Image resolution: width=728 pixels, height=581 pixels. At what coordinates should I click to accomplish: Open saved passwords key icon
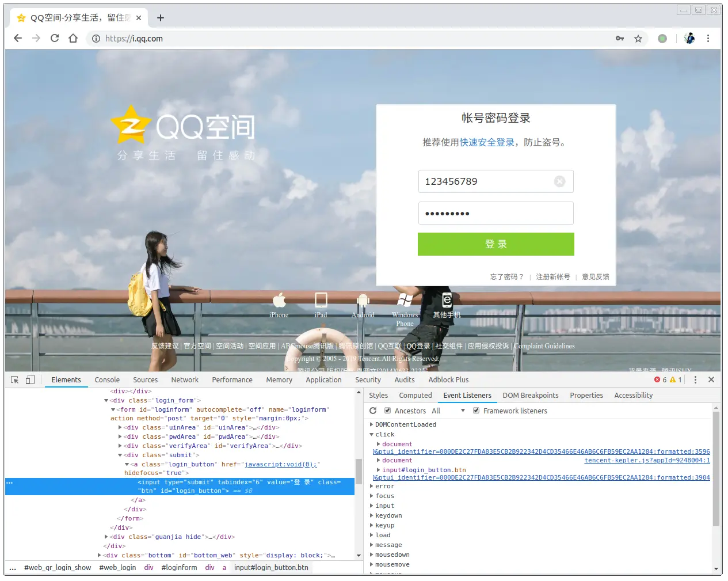click(x=620, y=39)
